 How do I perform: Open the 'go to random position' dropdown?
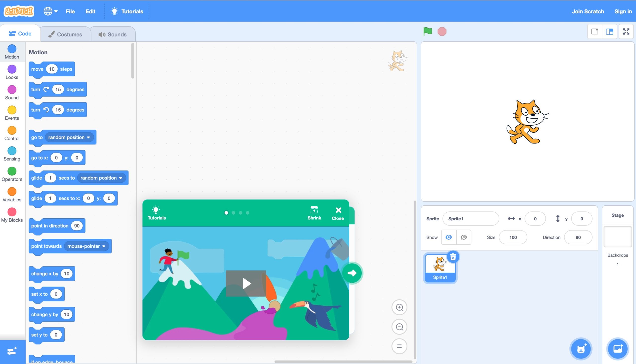pos(88,137)
